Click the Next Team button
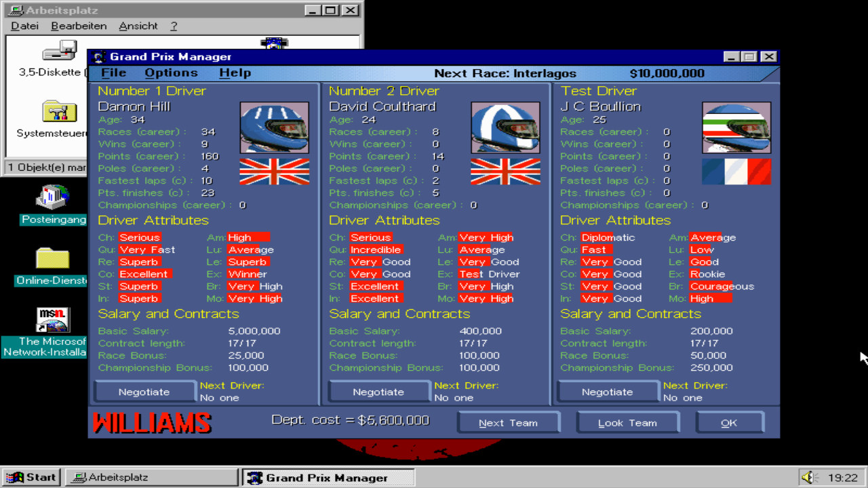Screen dimensions: 868x488 pos(508,422)
